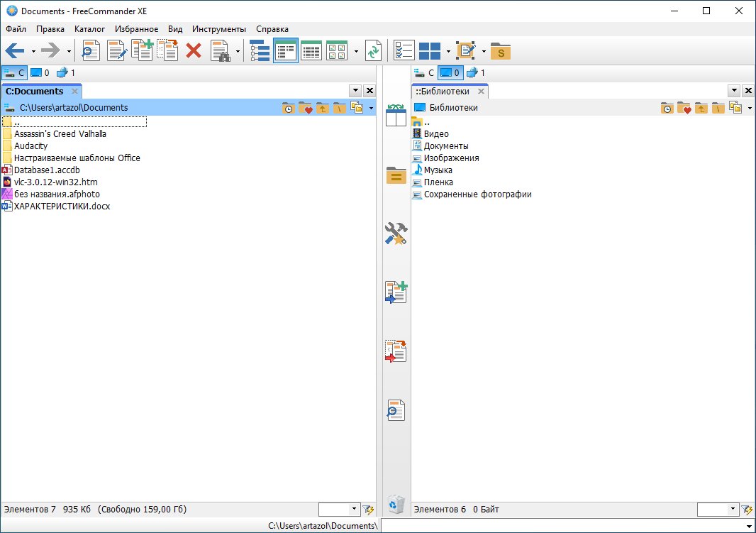Open favorites heart folder in right address bar
756x533 pixels.
point(684,108)
